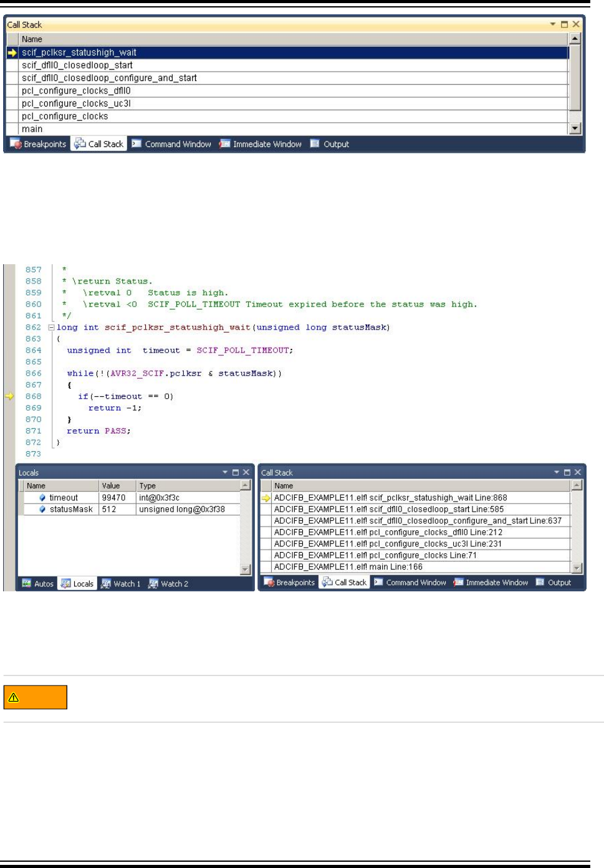Open Breakpoints tab in lower panel

290,583
